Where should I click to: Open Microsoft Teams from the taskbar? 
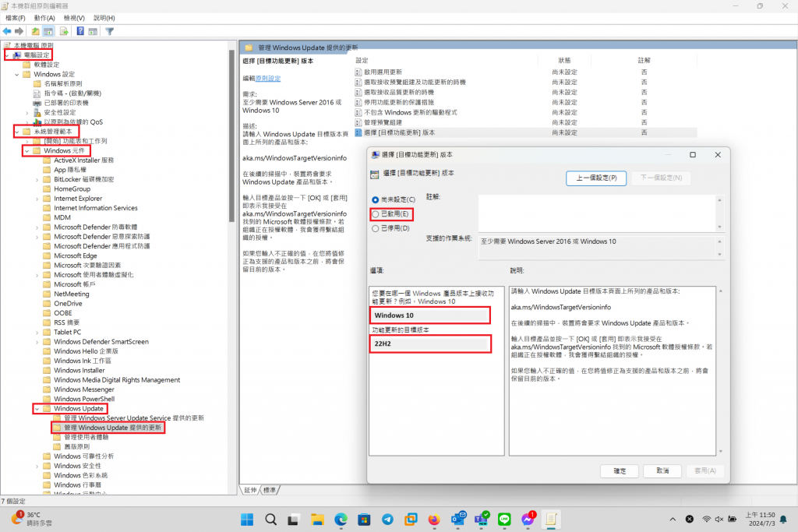[x=482, y=520]
